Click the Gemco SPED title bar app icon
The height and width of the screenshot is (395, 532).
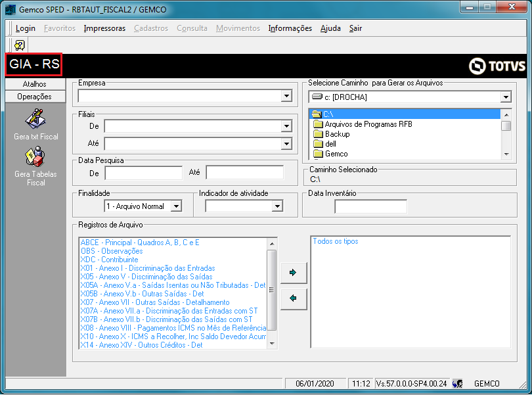click(x=11, y=9)
